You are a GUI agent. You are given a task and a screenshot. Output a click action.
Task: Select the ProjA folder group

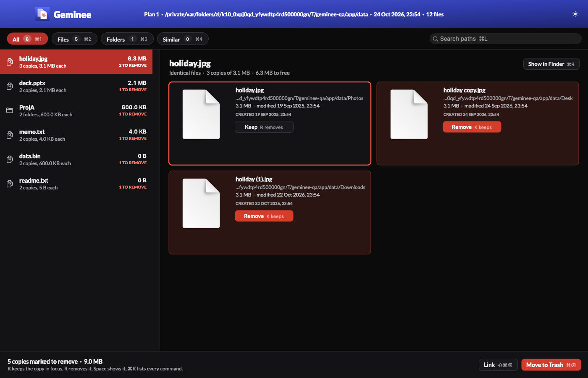76,110
